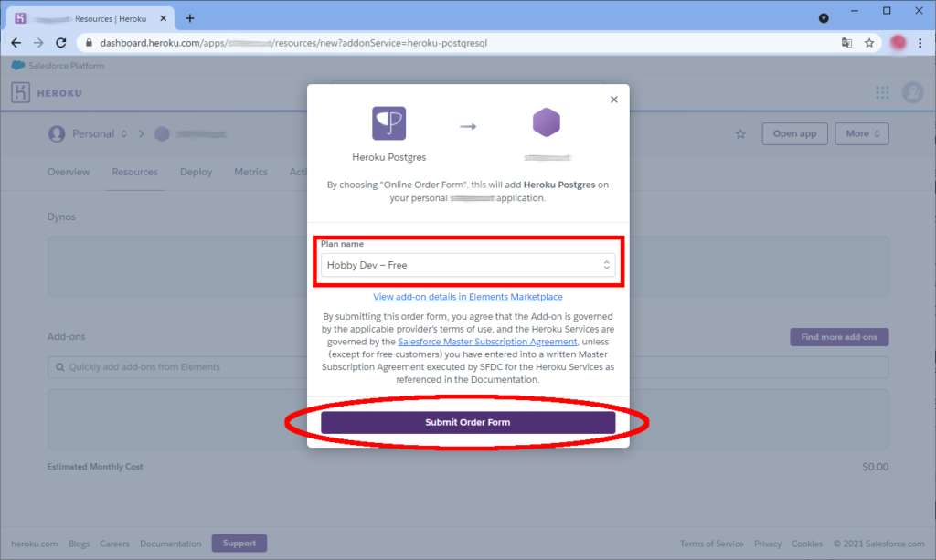Screen dimensions: 936x560
Task: Click the translate page icon in address bar
Action: tap(846, 43)
